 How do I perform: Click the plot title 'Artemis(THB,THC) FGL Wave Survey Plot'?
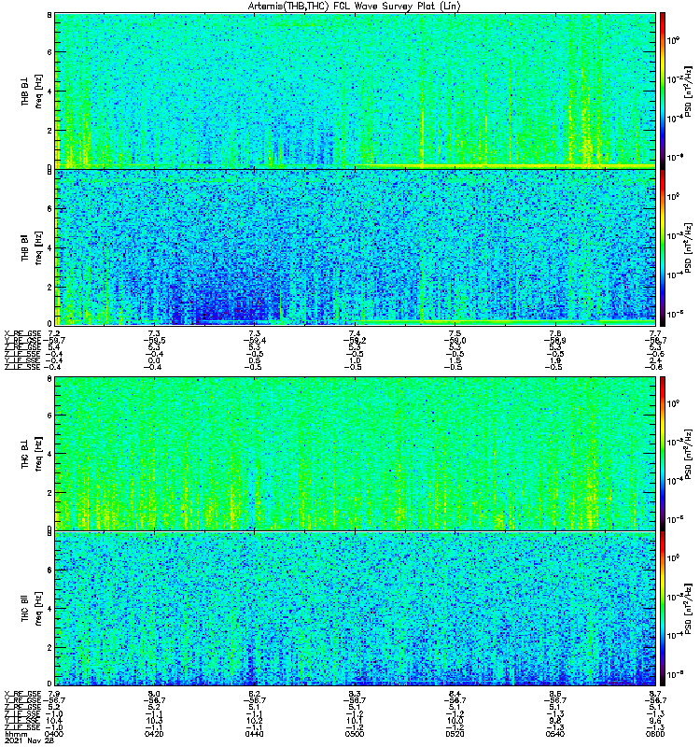[x=355, y=7]
